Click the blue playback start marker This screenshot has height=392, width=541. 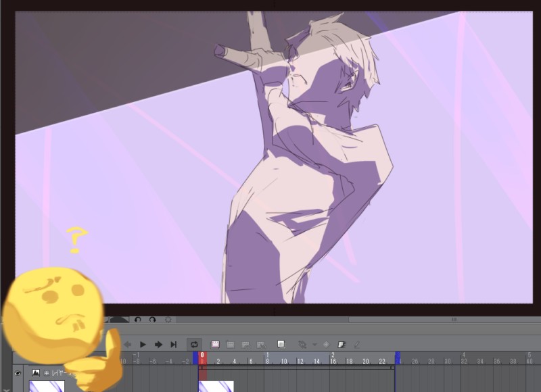point(195,358)
